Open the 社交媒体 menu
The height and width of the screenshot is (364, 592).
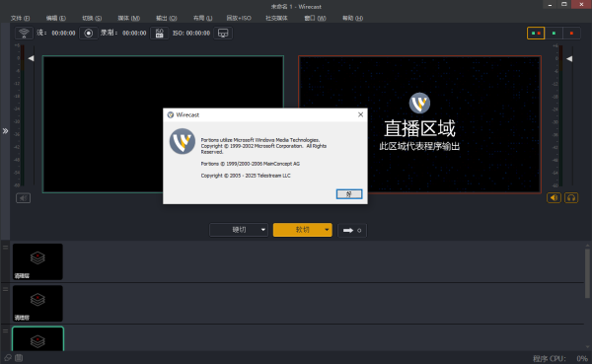[x=276, y=18]
